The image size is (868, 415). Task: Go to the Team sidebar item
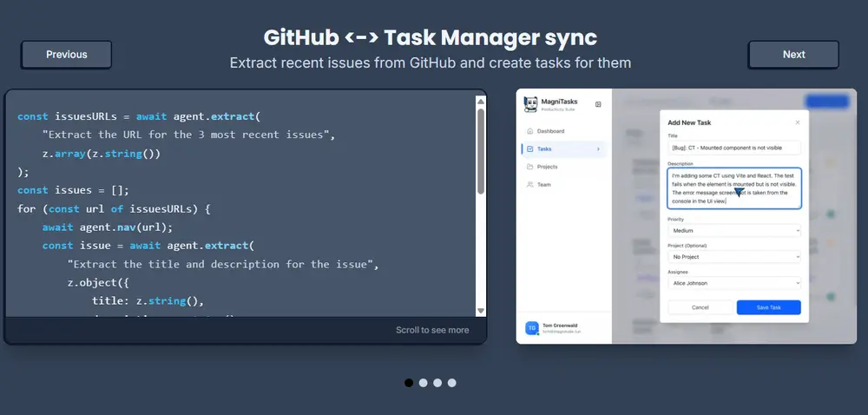[543, 184]
